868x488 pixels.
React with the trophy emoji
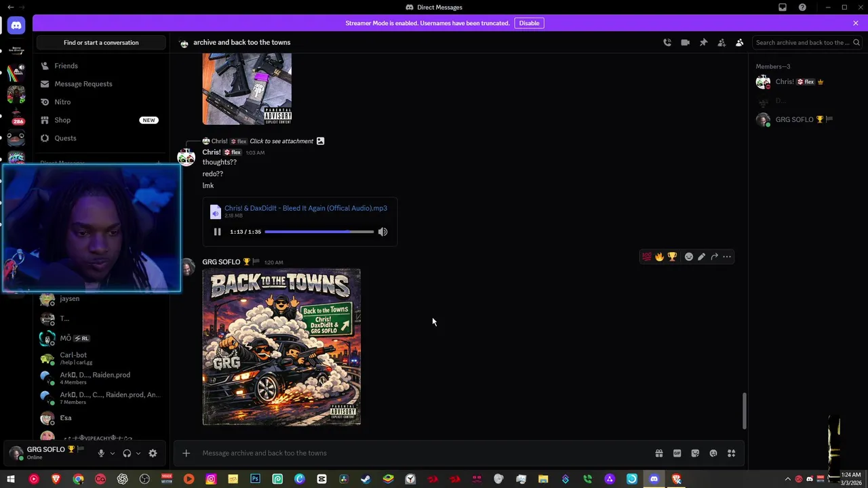tap(672, 257)
